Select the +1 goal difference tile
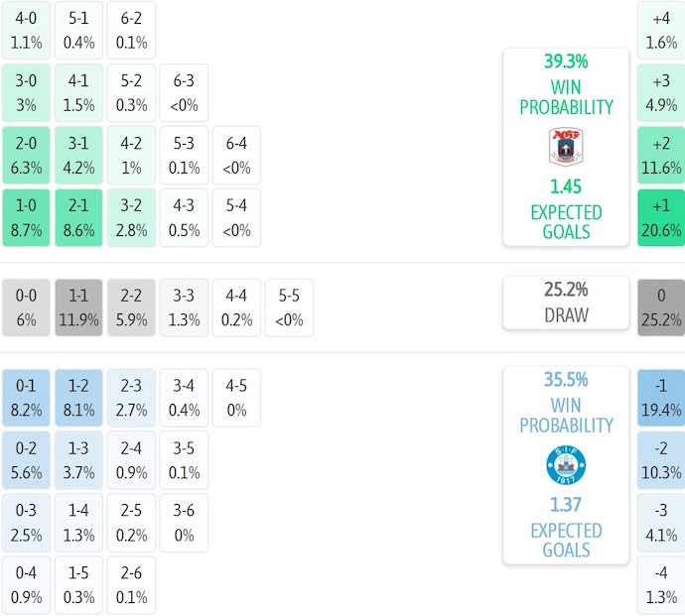This screenshot has height=616, width=685. coord(661,217)
